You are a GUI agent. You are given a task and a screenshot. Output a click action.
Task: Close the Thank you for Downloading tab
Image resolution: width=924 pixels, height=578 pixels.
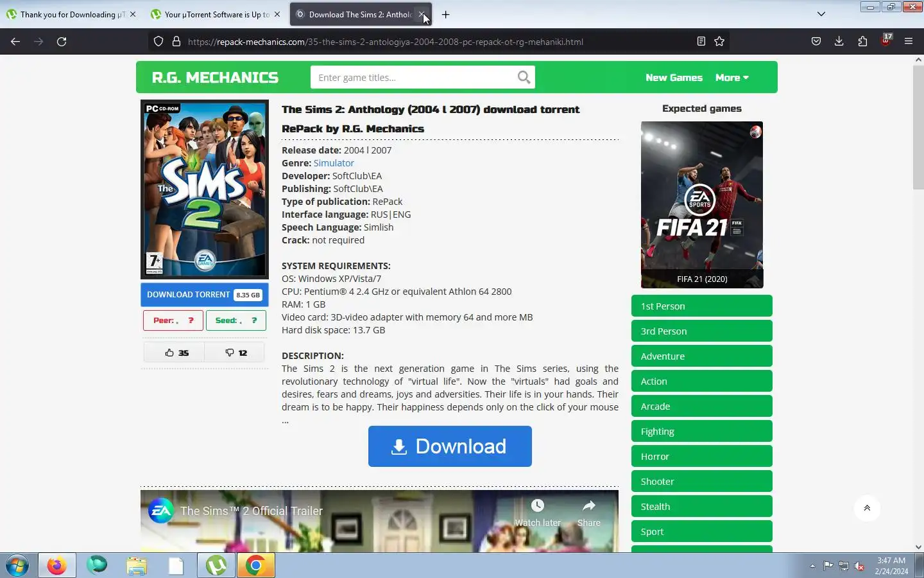click(133, 14)
